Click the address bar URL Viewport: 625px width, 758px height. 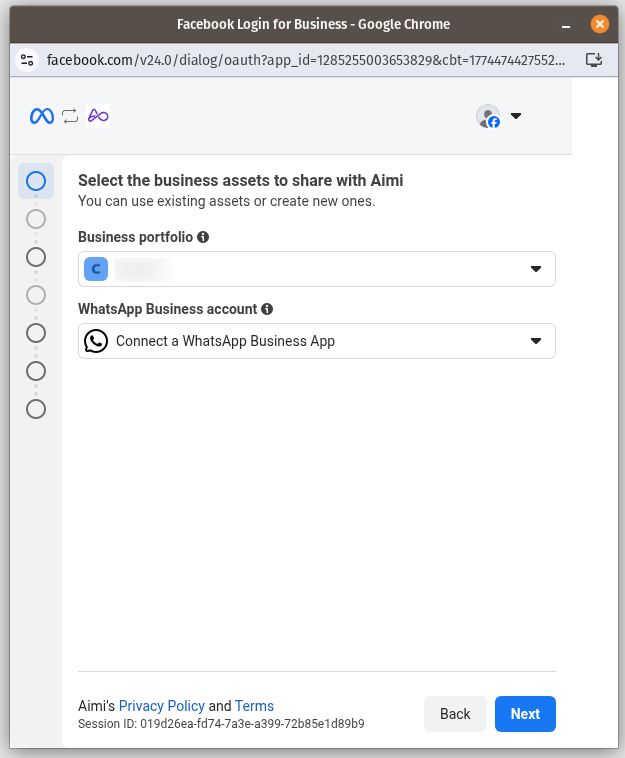pos(305,60)
